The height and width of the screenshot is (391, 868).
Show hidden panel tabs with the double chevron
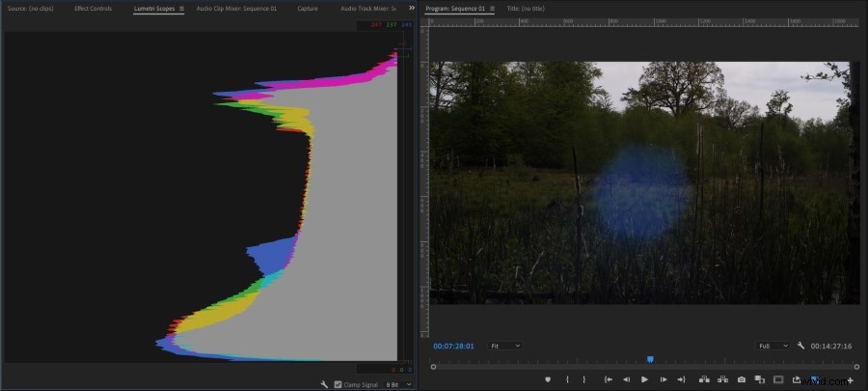click(x=411, y=8)
